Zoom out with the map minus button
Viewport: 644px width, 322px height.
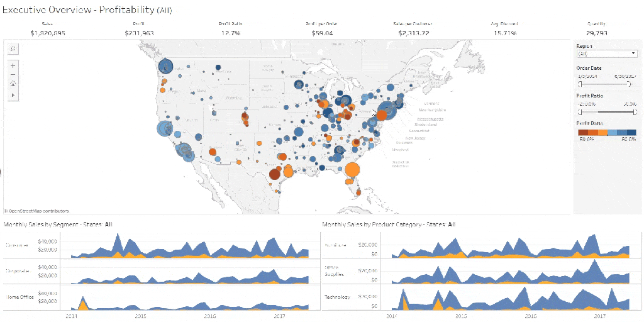click(x=13, y=75)
